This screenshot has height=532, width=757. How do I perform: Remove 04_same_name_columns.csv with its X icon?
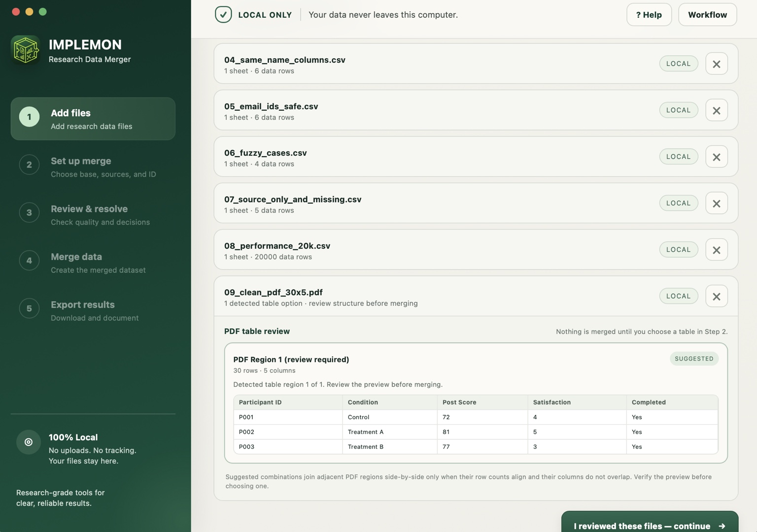pos(717,64)
